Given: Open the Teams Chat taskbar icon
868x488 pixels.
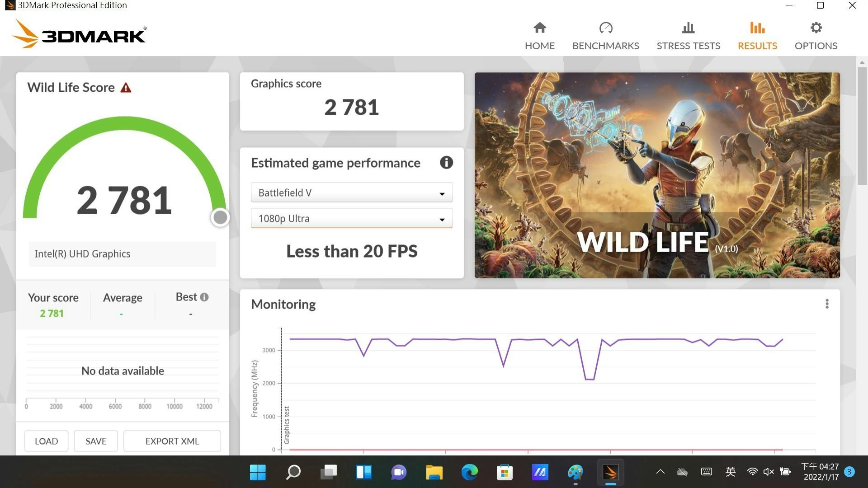Looking at the screenshot, I should (399, 473).
